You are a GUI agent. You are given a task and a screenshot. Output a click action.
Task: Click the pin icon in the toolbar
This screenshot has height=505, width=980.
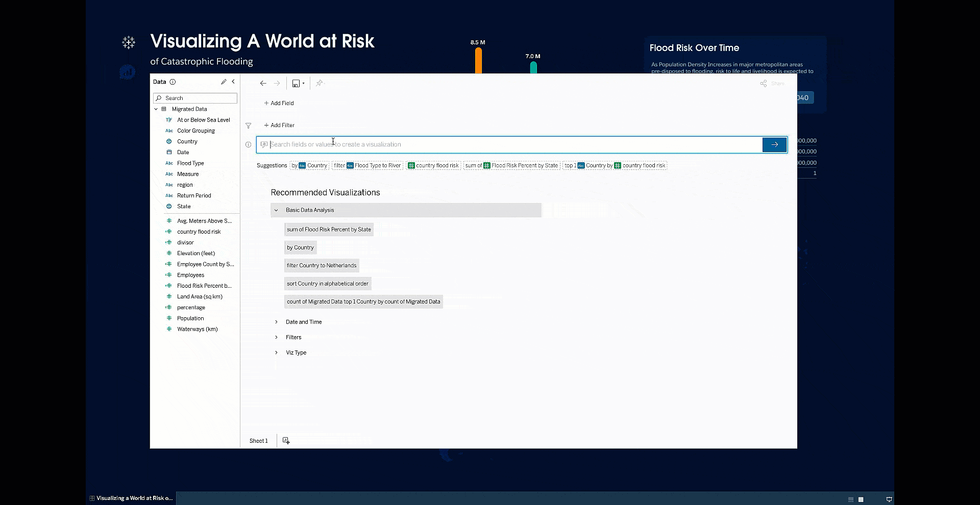tap(319, 83)
